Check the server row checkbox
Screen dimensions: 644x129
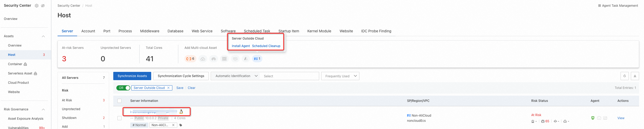[119, 118]
